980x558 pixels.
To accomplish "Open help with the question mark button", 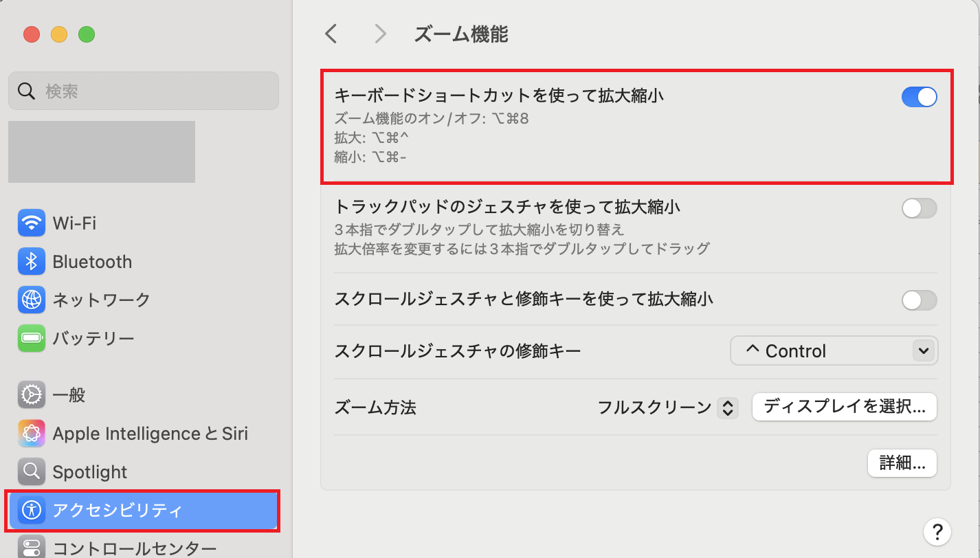I will pyautogui.click(x=937, y=531).
